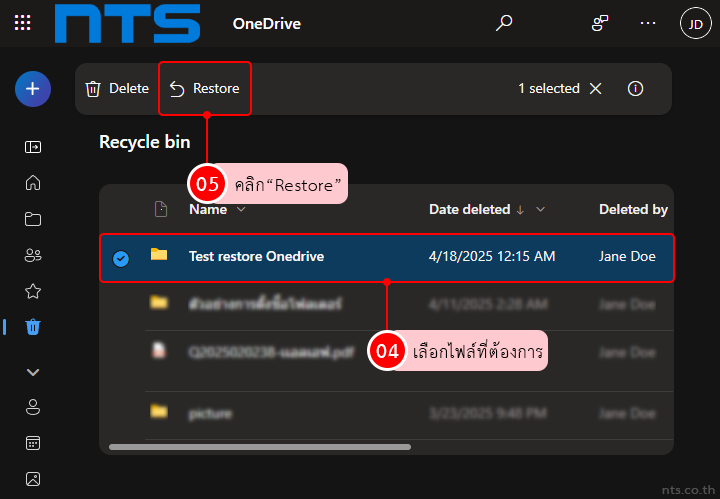Click the blurred PDF file icon
720x499 pixels.
coord(159,350)
